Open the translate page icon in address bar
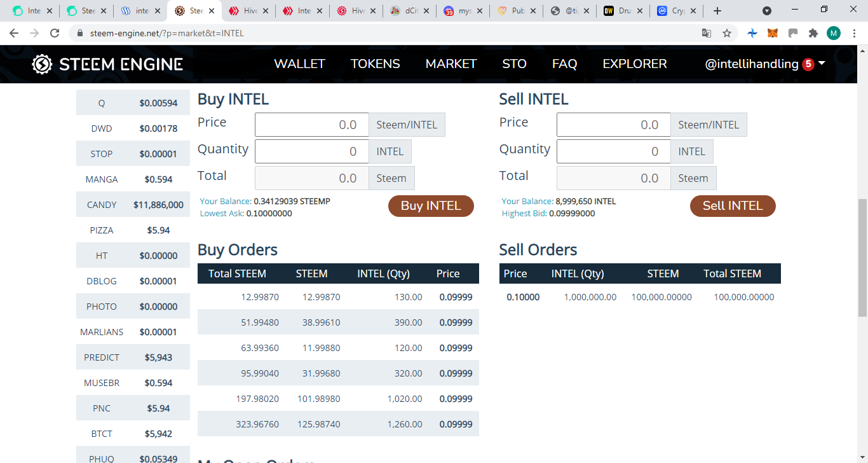 coord(707,33)
